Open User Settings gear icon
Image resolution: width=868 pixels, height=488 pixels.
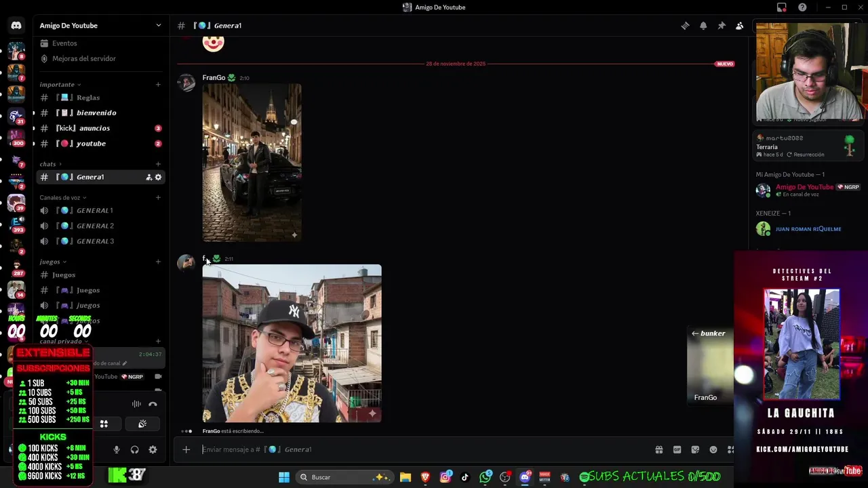(x=153, y=449)
